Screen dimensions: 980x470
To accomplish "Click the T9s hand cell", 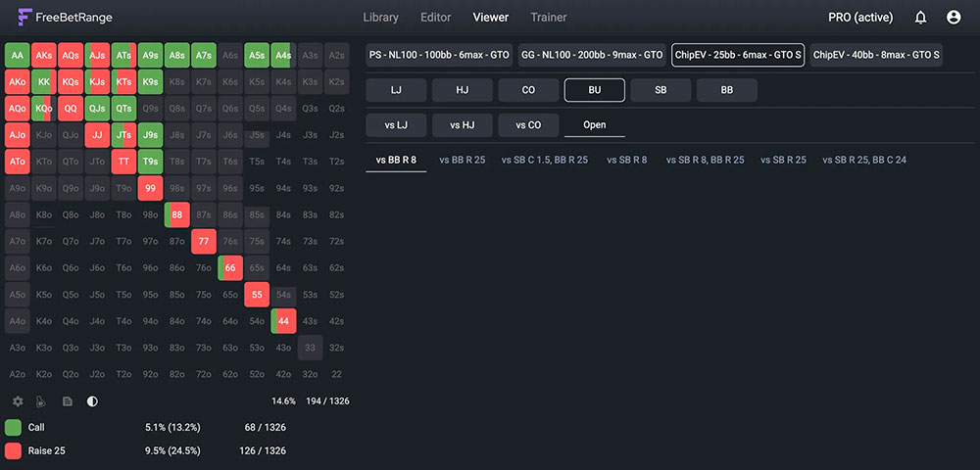I will tap(151, 161).
